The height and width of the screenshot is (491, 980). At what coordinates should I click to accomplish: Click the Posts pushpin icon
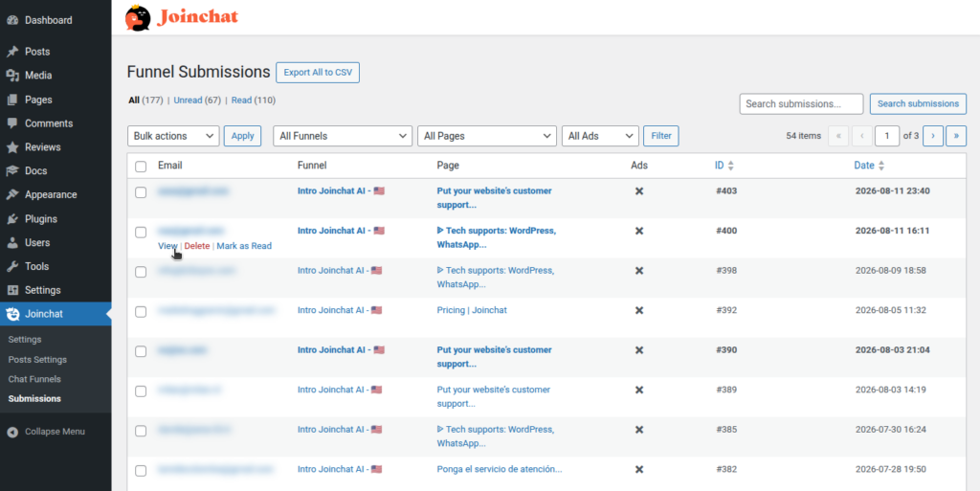pyautogui.click(x=12, y=52)
